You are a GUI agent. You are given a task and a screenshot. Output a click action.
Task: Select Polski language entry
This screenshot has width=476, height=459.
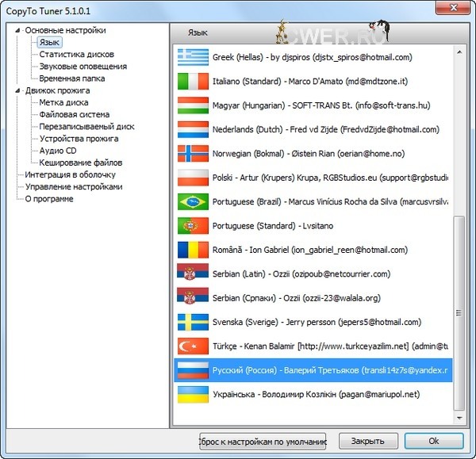pos(317,178)
